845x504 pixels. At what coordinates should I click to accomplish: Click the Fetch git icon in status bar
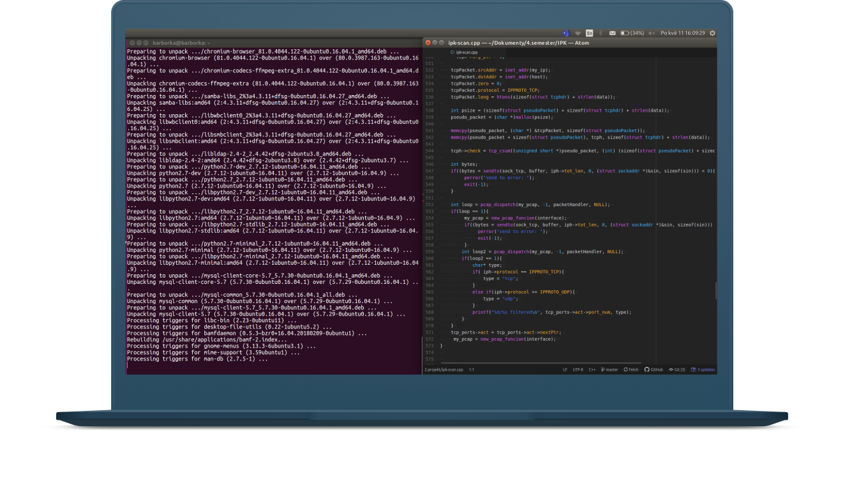tap(631, 369)
